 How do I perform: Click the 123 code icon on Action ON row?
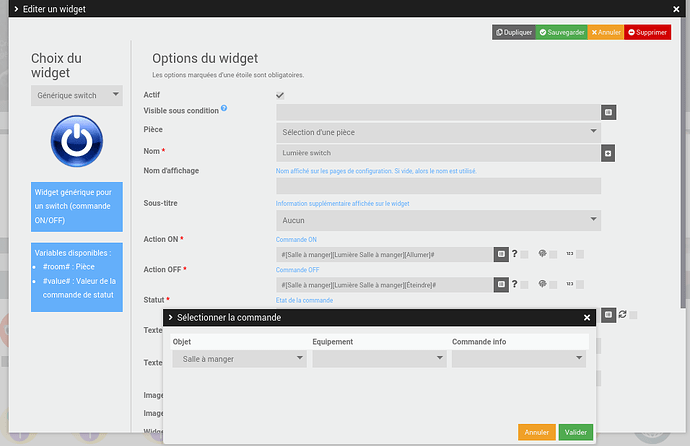click(x=569, y=254)
